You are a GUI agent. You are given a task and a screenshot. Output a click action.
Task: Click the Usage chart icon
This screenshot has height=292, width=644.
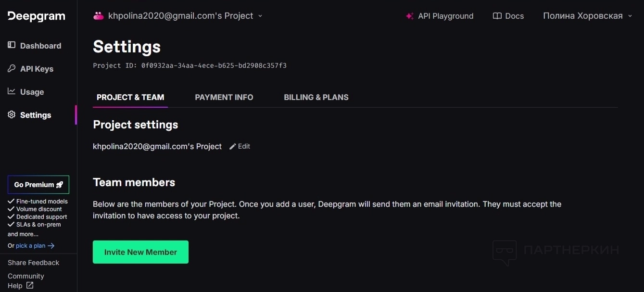(12, 91)
